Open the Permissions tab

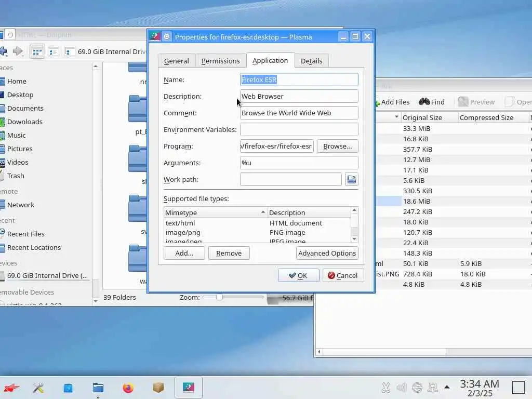pos(220,61)
